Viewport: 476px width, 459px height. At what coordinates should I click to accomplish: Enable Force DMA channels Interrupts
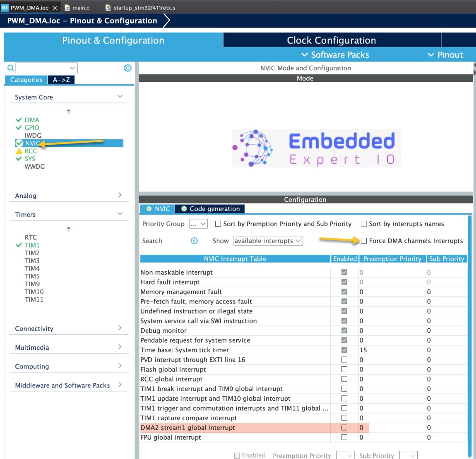(x=364, y=241)
